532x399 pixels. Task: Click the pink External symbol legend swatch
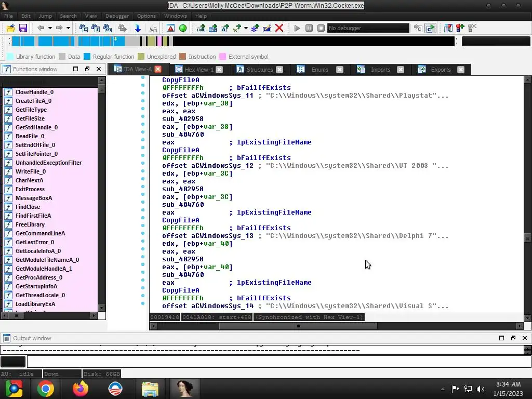click(223, 57)
